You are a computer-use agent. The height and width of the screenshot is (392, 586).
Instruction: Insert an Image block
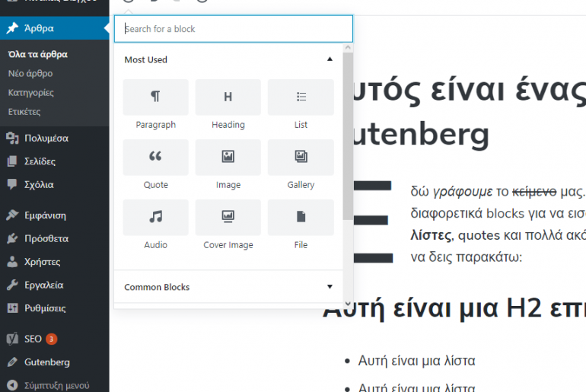(228, 165)
